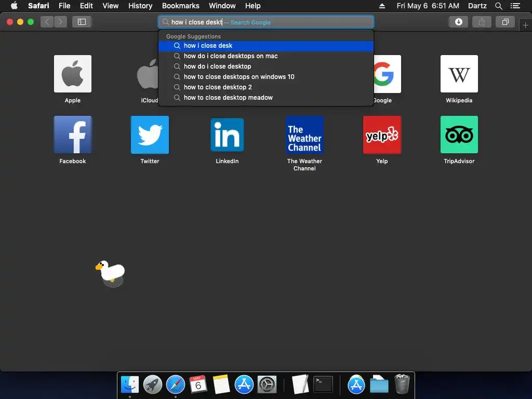
Task: Go back with the back arrow
Action: (47, 22)
